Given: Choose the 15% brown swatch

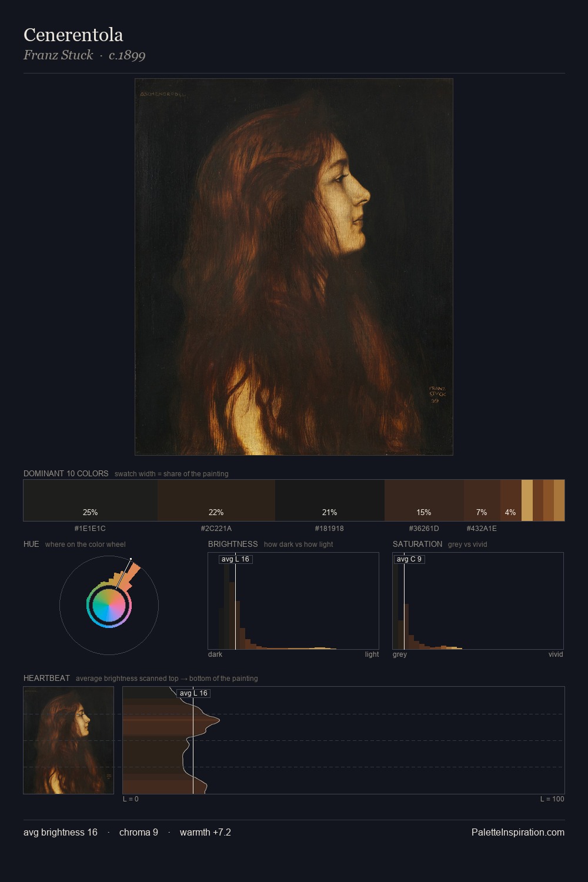Looking at the screenshot, I should (x=424, y=500).
